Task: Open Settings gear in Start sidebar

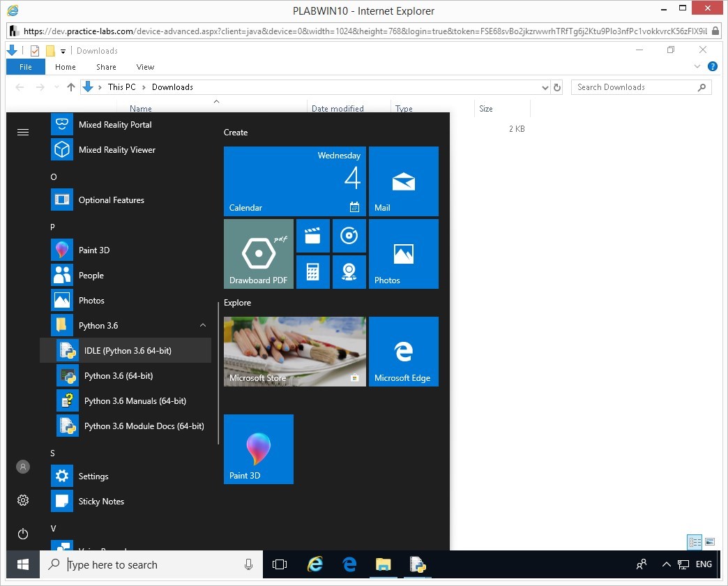Action: pos(23,500)
